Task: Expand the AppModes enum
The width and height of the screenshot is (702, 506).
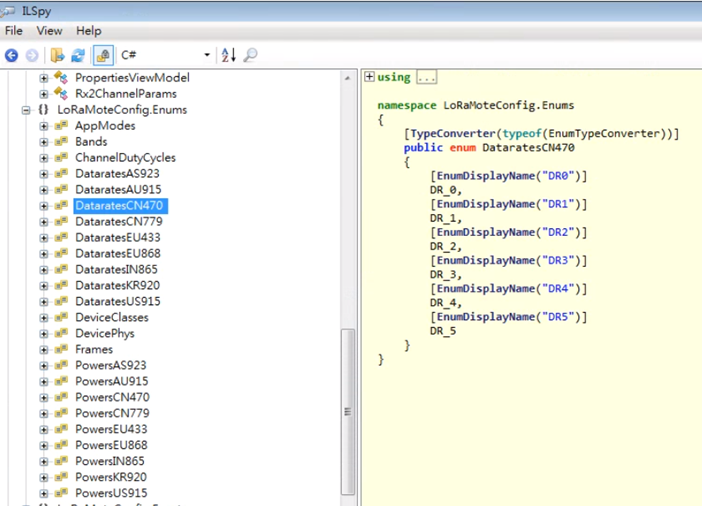Action: coord(44,126)
